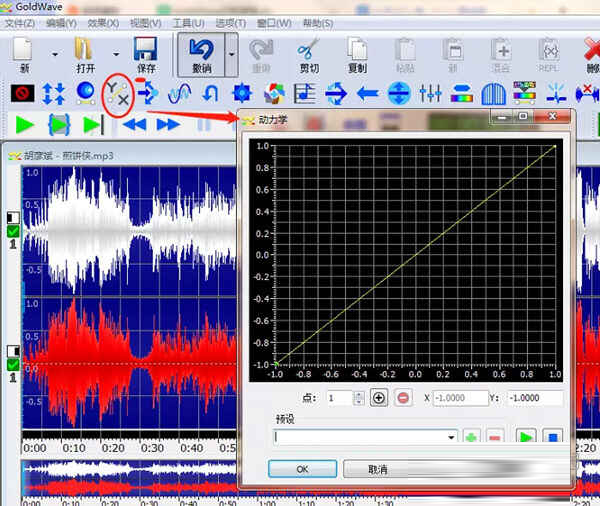Viewport: 600px width, 506px height.
Task: Open the equalizer sliders effect icon
Action: 431,94
